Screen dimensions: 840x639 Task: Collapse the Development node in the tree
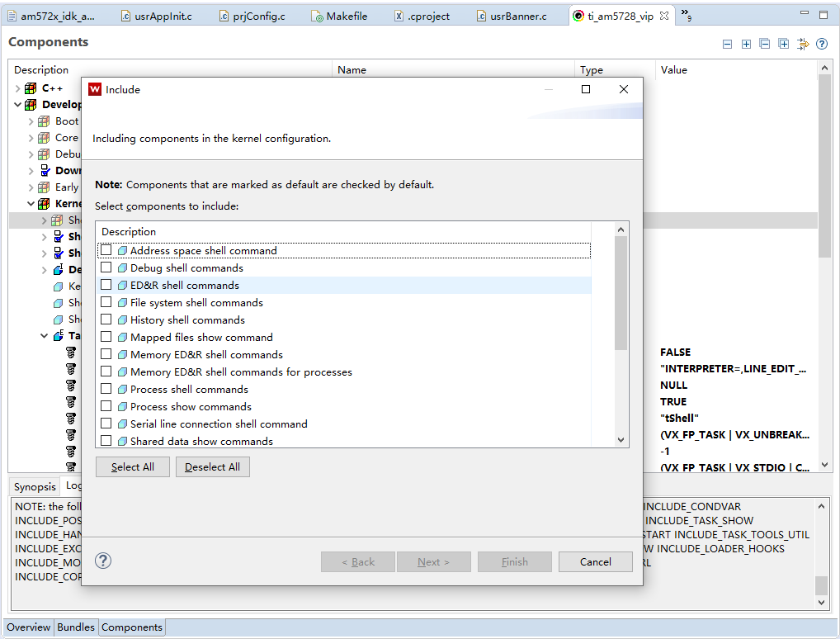(x=17, y=105)
